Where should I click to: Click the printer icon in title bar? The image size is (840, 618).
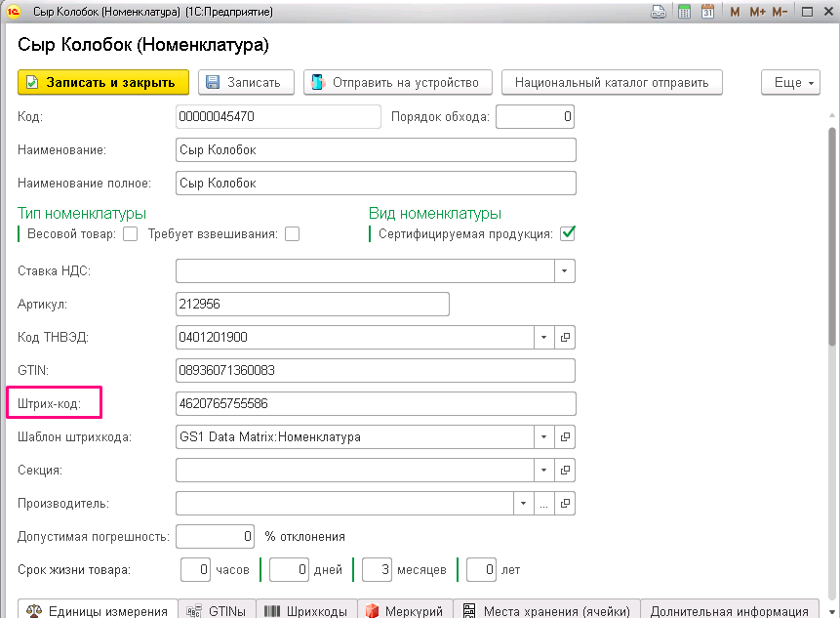click(x=659, y=12)
